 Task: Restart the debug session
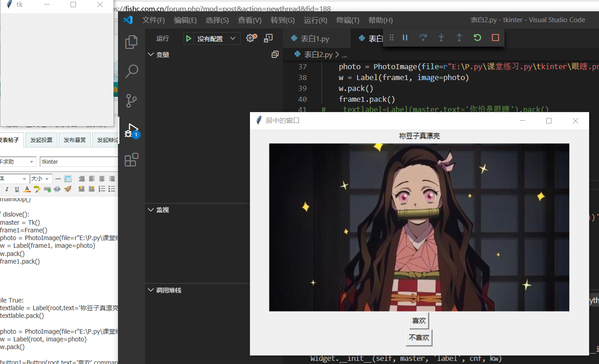(477, 38)
